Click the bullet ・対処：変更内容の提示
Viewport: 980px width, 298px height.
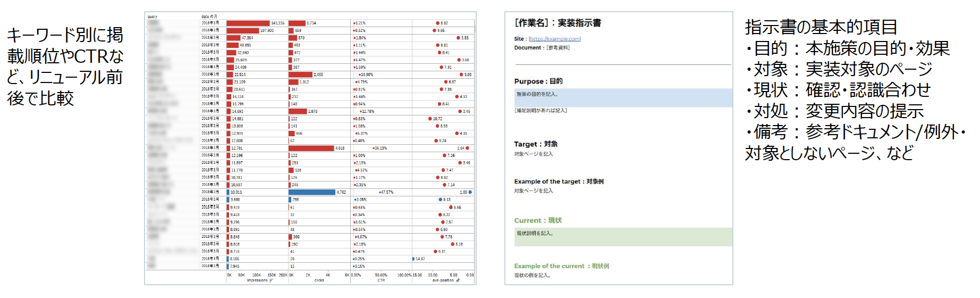(x=834, y=111)
